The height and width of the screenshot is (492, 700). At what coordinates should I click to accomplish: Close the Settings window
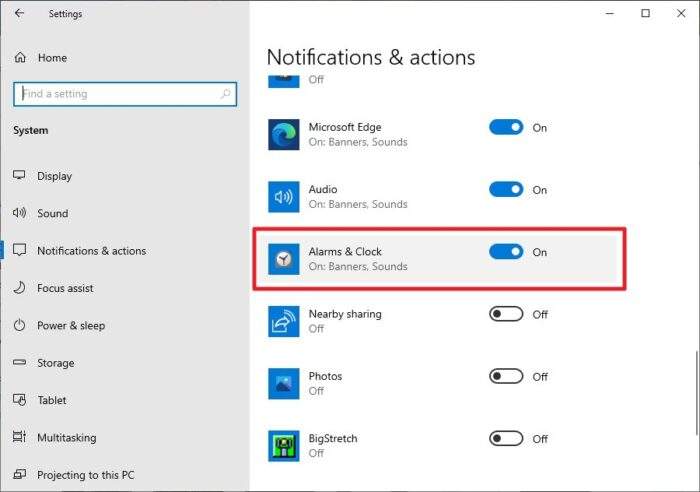tap(681, 13)
